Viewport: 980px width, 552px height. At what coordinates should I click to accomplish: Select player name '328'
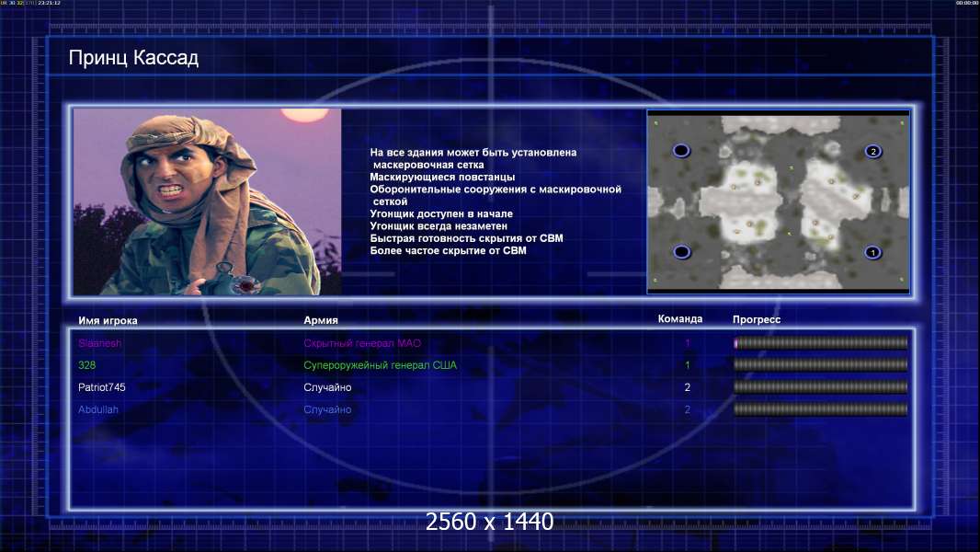tap(86, 365)
